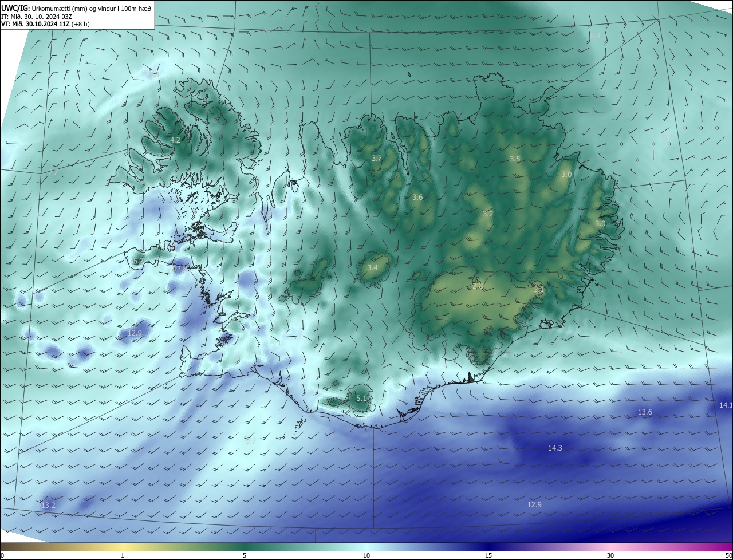Click the 5.1 value on the southern glacier

coord(361,399)
